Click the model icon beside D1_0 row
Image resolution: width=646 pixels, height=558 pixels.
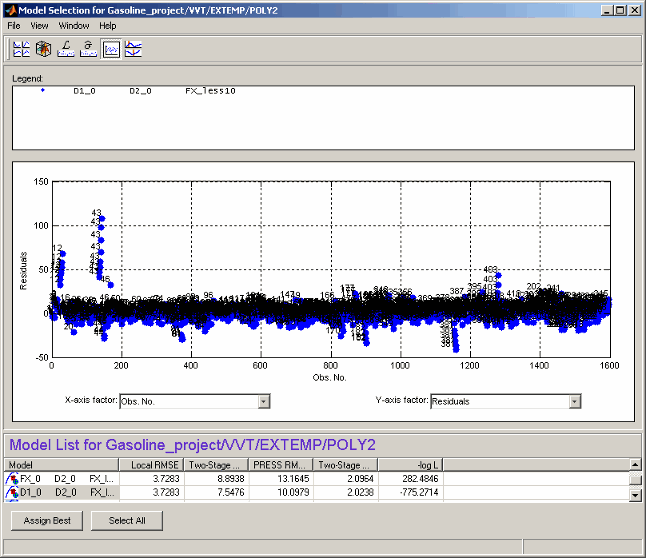[x=12, y=492]
